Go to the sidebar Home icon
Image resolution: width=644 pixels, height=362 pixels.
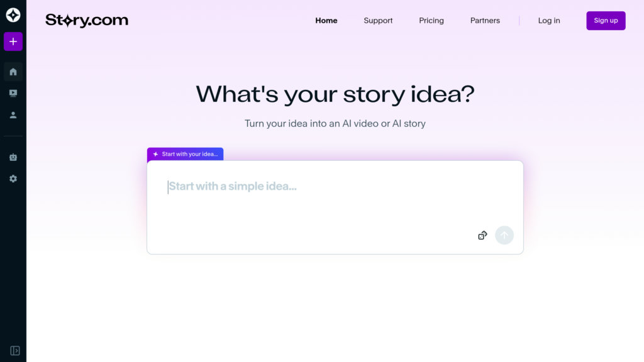pyautogui.click(x=13, y=72)
